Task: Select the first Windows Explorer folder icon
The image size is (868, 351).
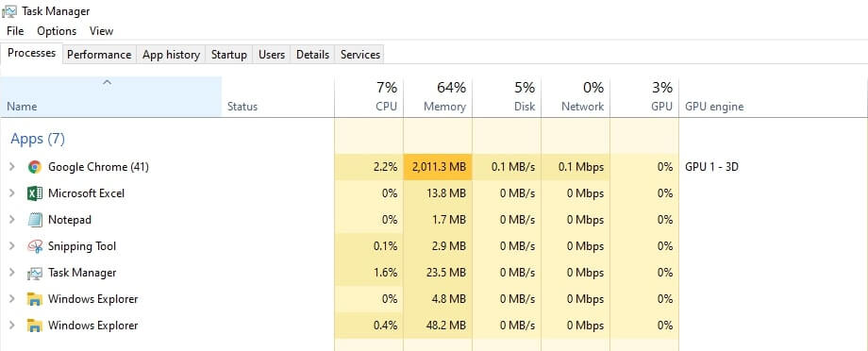Action: (x=35, y=299)
